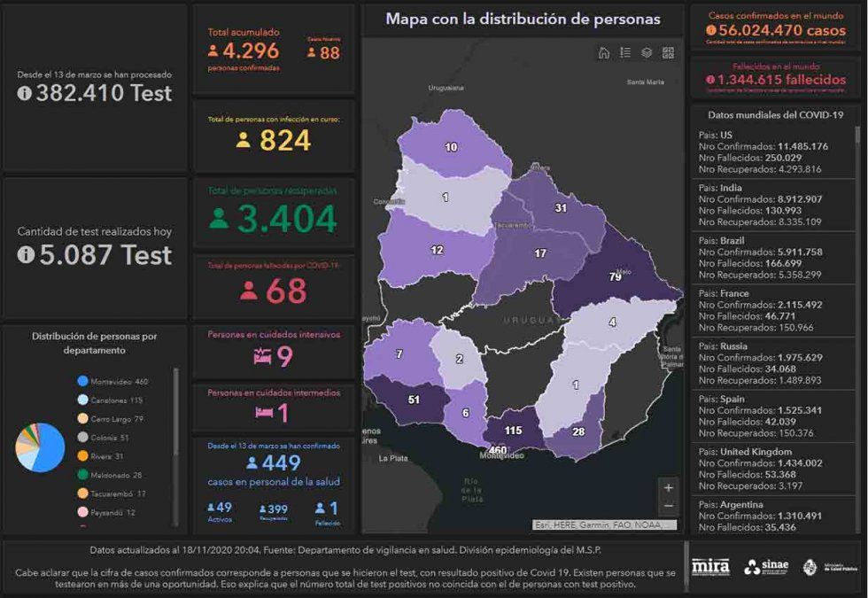
Task: Click the map Home extent icon
Action: 604,53
